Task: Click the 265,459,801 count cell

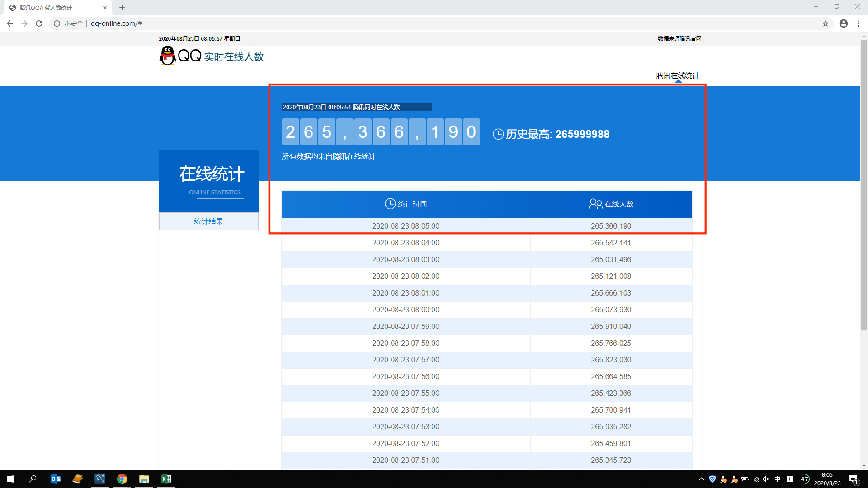Action: pos(611,443)
